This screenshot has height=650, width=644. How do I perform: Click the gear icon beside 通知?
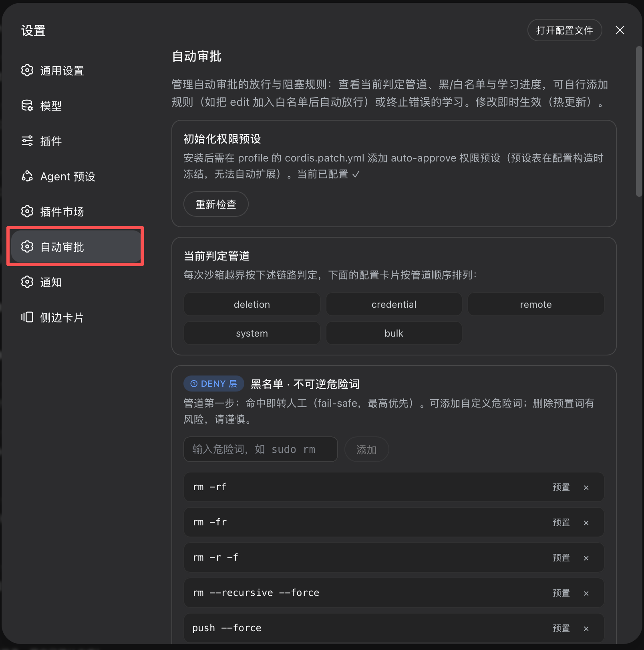(x=27, y=282)
